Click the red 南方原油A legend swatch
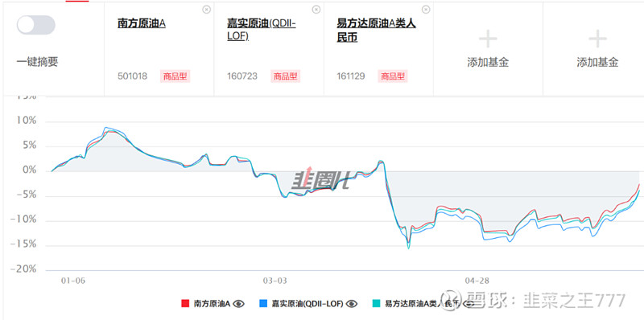 pos(185,304)
